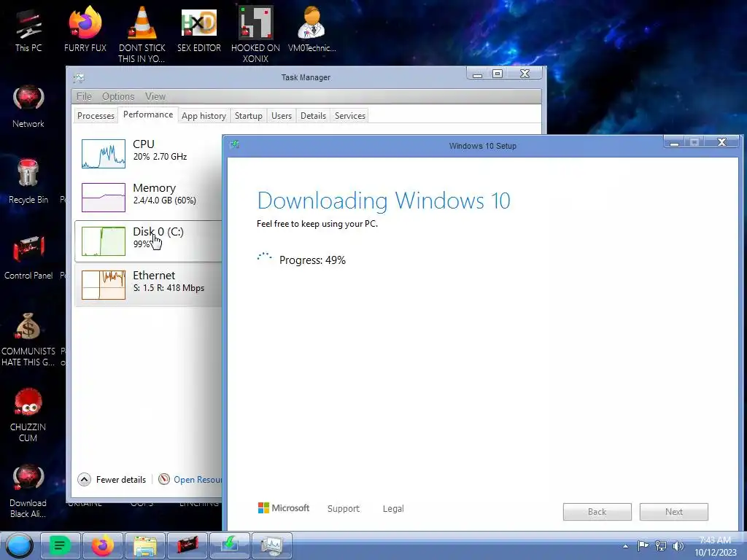
Task: Click the Fewer details label
Action: pyautogui.click(x=121, y=480)
